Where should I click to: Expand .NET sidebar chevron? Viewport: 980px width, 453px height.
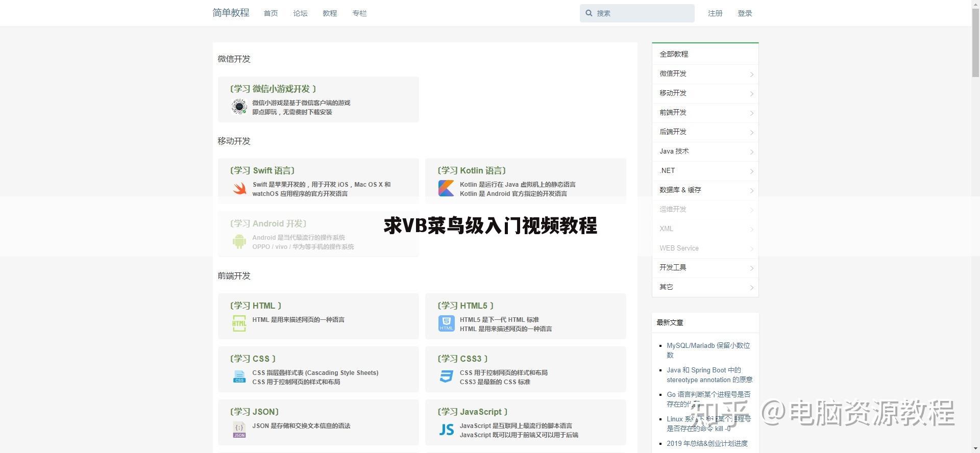(751, 171)
